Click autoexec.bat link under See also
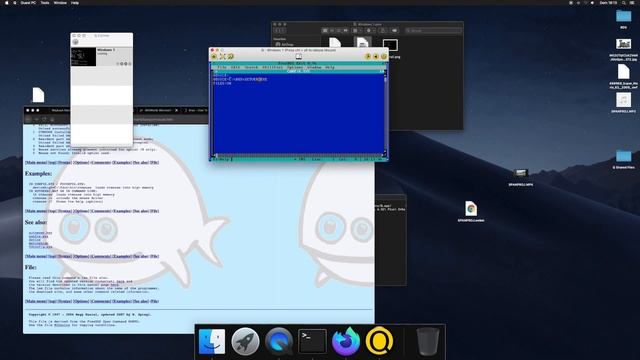This screenshot has height=360, width=640. [40, 233]
